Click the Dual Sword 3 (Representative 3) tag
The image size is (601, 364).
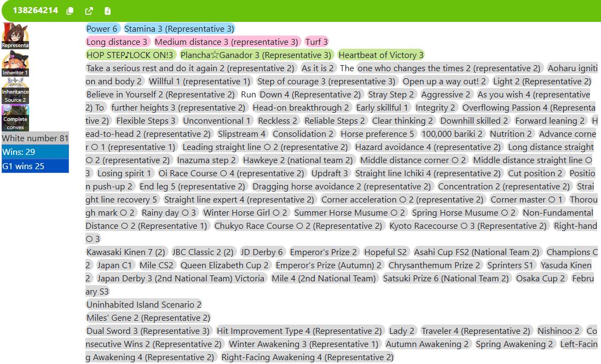(148, 331)
